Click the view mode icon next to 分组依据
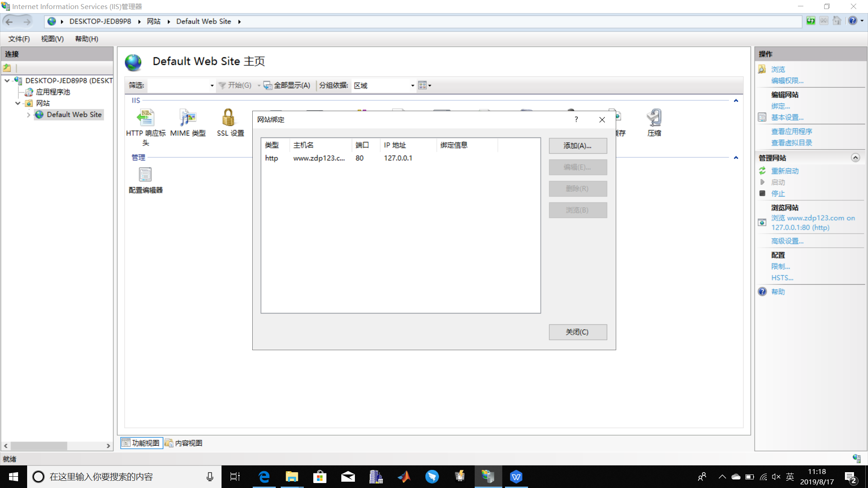 tap(422, 85)
